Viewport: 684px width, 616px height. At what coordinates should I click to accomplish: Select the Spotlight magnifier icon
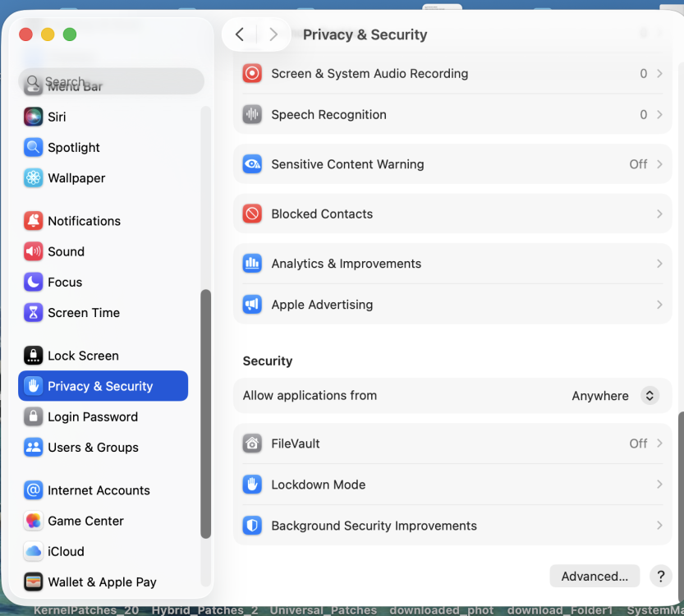[33, 148]
